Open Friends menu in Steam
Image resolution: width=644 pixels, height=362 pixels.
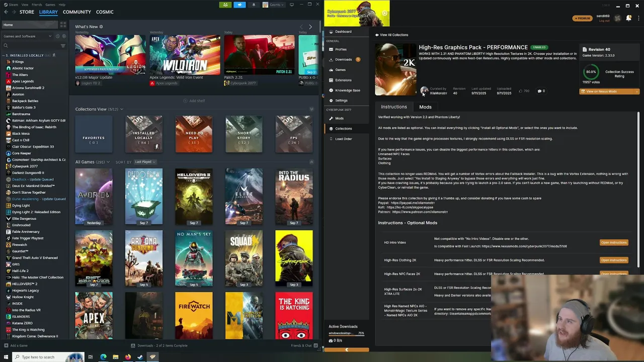(x=37, y=5)
